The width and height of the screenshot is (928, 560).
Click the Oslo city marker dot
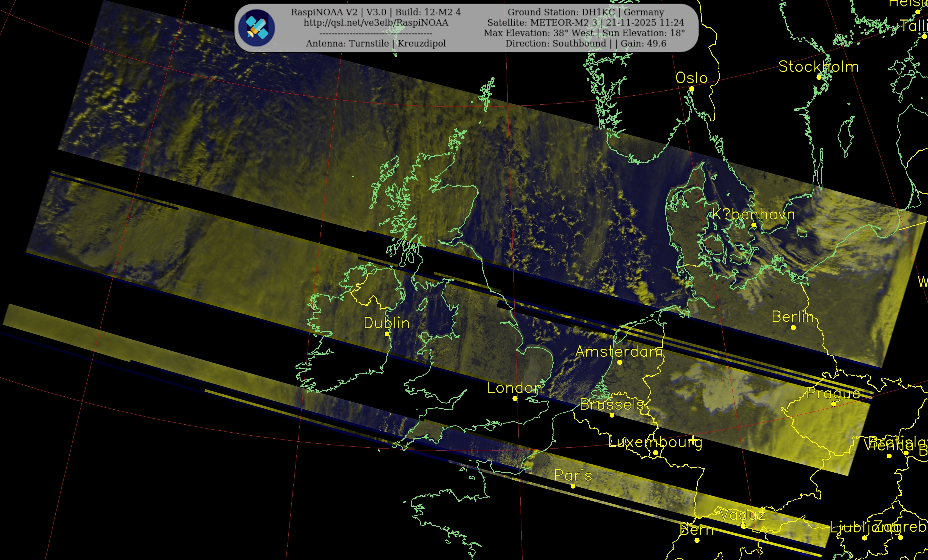(x=691, y=89)
